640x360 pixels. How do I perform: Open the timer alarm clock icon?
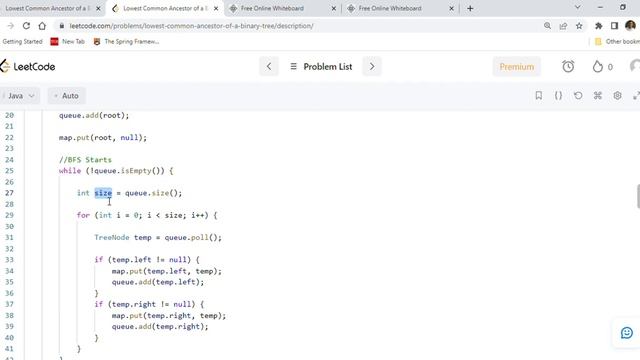568,67
